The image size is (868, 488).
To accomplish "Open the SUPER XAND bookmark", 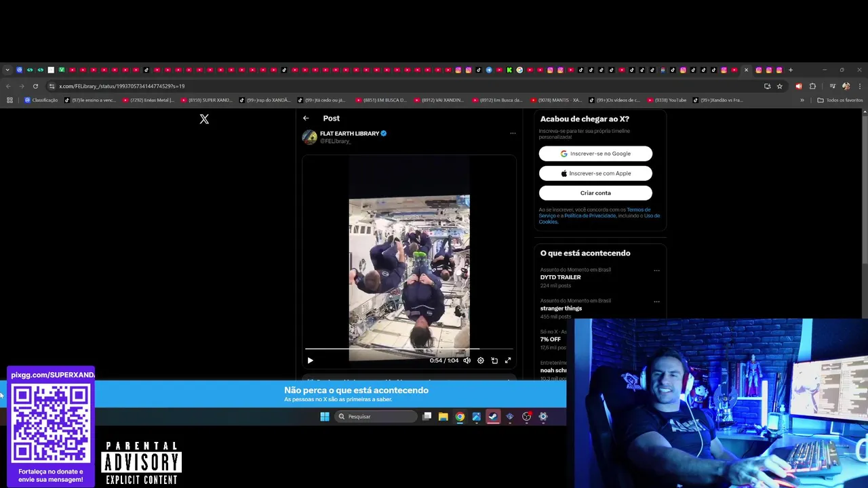I will (x=207, y=100).
